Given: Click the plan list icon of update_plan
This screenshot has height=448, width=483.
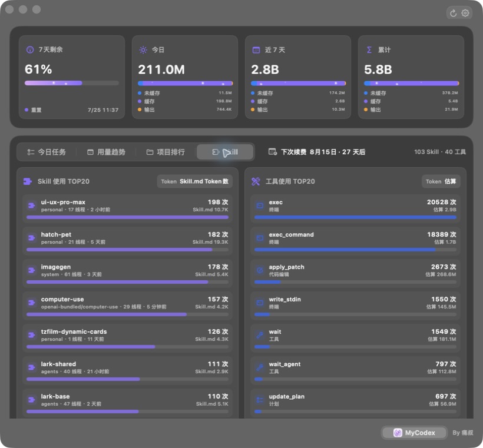Looking at the screenshot, I should pos(260,400).
